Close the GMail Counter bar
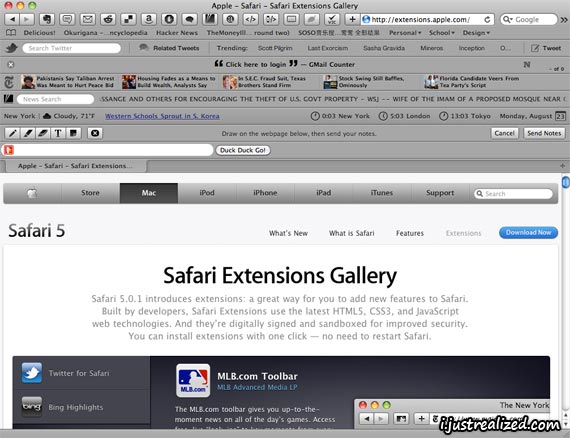 (x=11, y=64)
